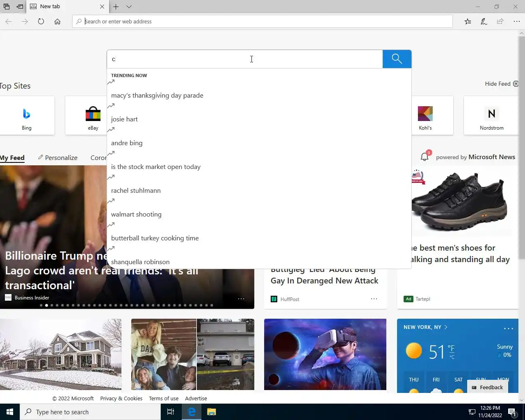The image size is (525, 420).
Task: Open the Terms of use link
Action: point(164,398)
